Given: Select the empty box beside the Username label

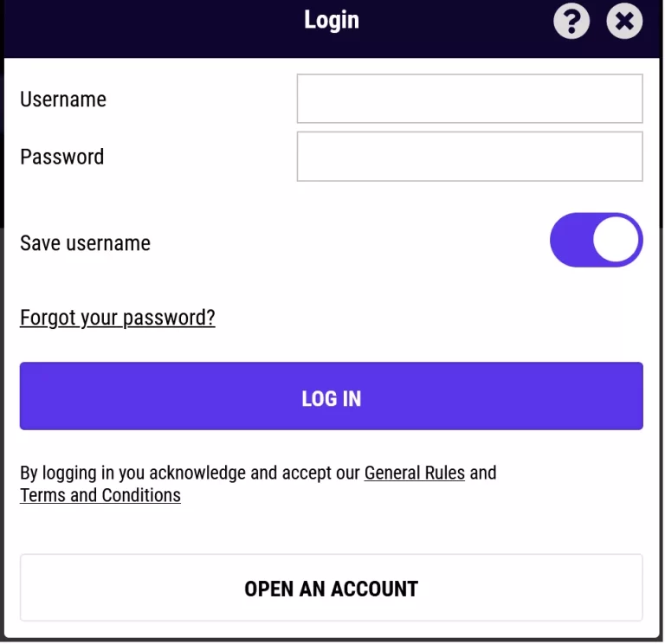Looking at the screenshot, I should click(x=469, y=99).
